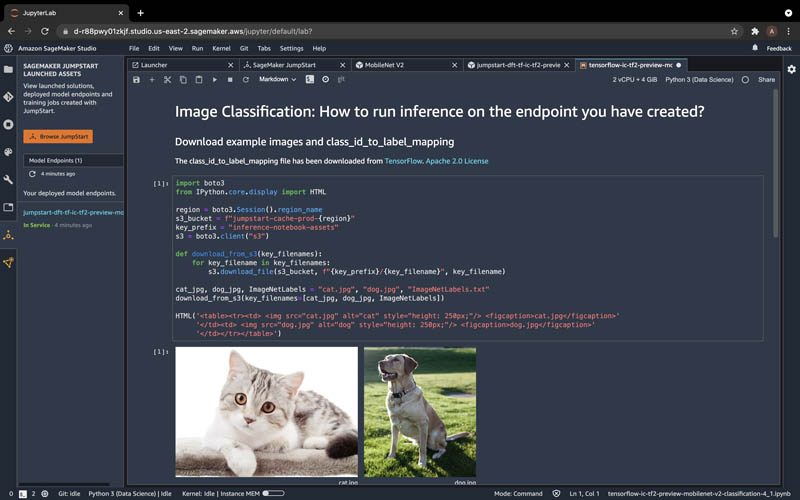Click the Python 3 (Data Science) kernel name
Image resolution: width=800 pixels, height=500 pixels.
click(699, 80)
